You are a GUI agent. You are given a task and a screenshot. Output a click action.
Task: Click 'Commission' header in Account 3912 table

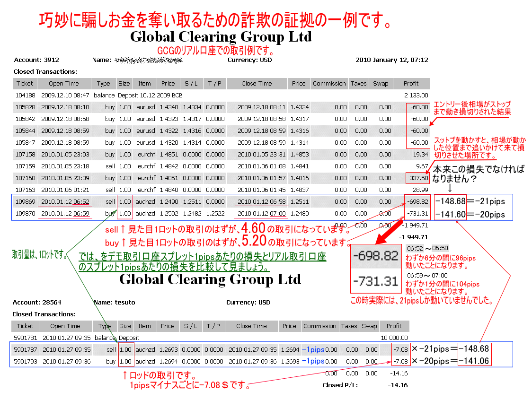(329, 83)
